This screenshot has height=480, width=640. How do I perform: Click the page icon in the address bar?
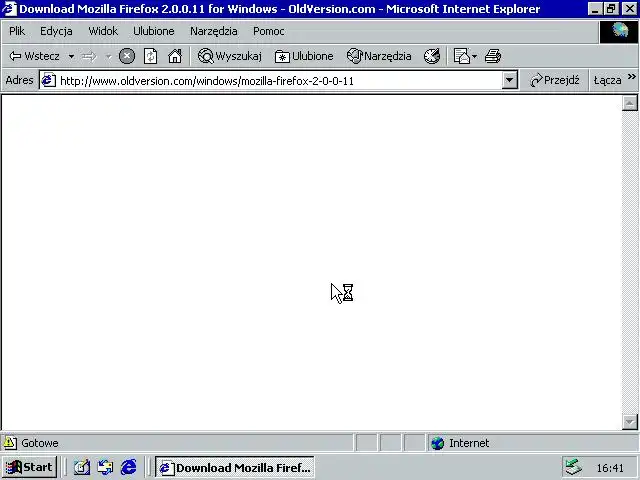tap(48, 80)
